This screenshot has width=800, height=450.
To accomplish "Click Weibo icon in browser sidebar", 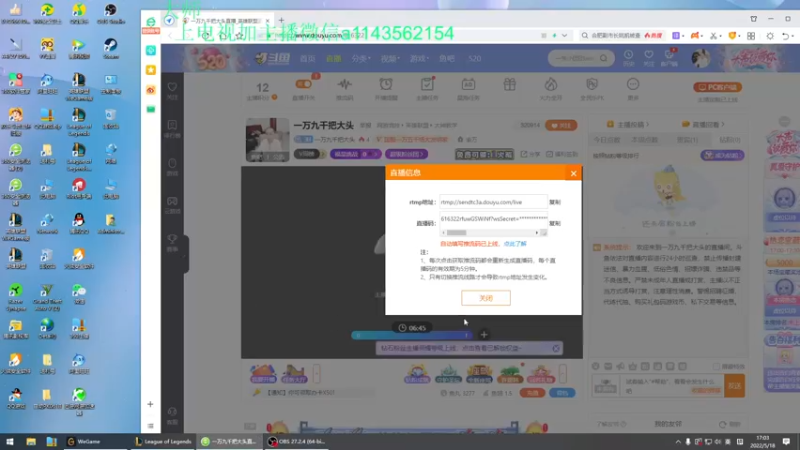I will (151, 90).
